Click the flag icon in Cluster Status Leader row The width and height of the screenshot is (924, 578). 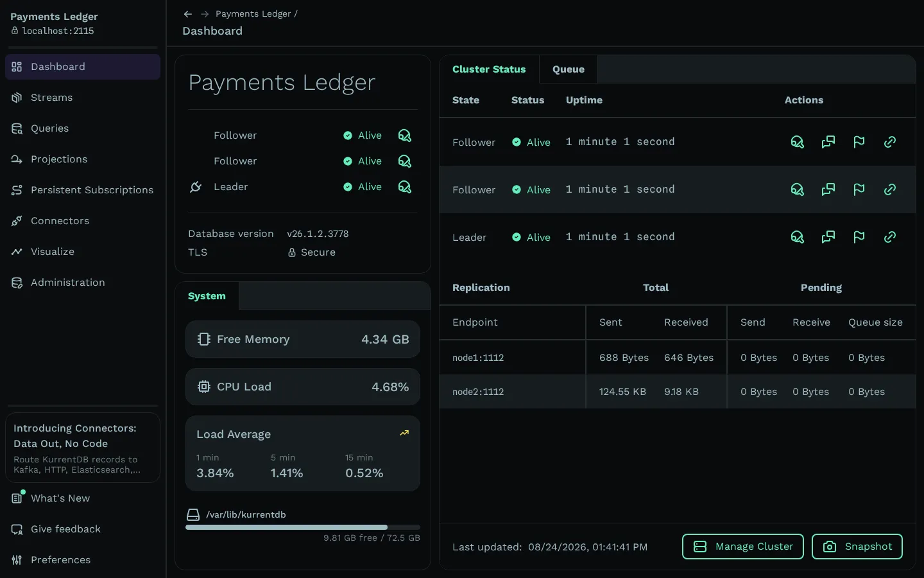(859, 237)
